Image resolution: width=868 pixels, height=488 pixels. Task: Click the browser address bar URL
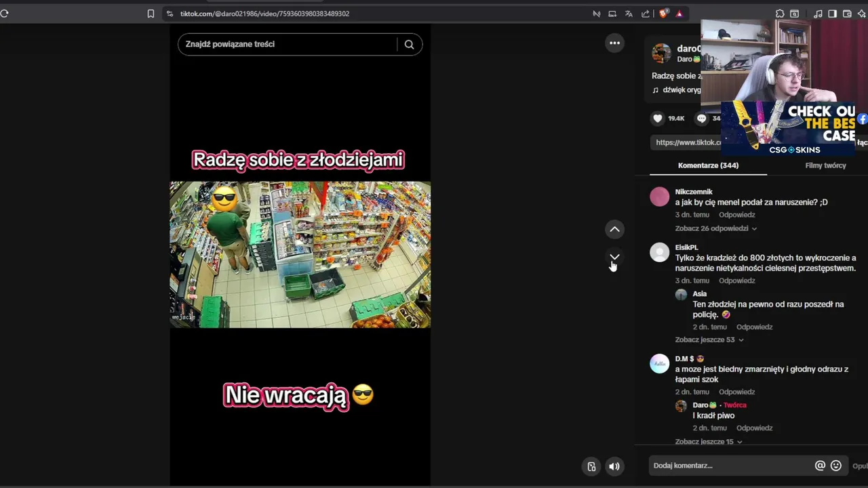[265, 14]
